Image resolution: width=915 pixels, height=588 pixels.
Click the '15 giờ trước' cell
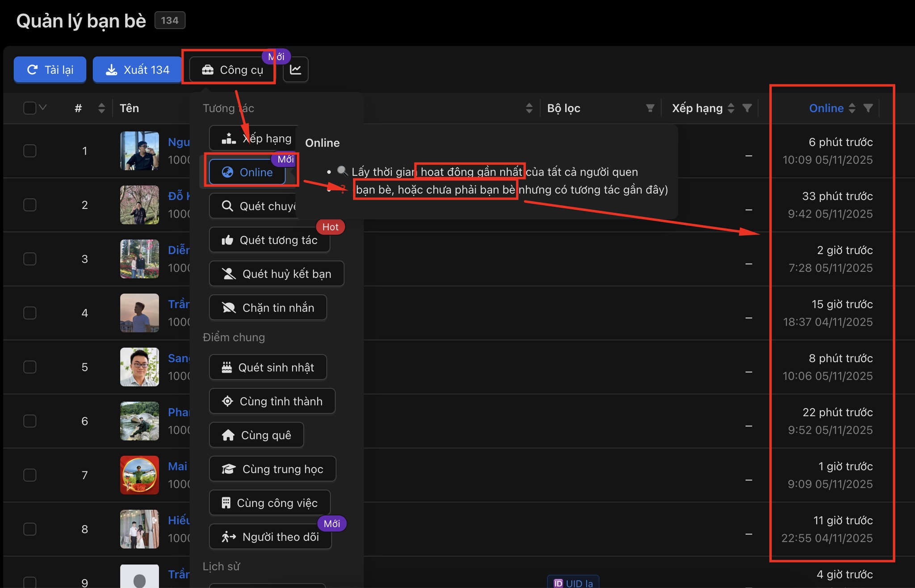coord(842,304)
